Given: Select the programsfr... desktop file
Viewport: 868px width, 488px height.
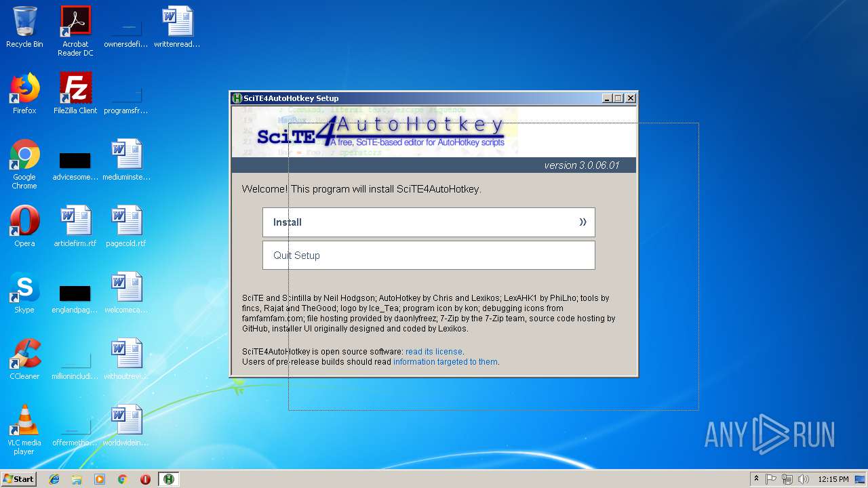Looking at the screenshot, I should (126, 94).
